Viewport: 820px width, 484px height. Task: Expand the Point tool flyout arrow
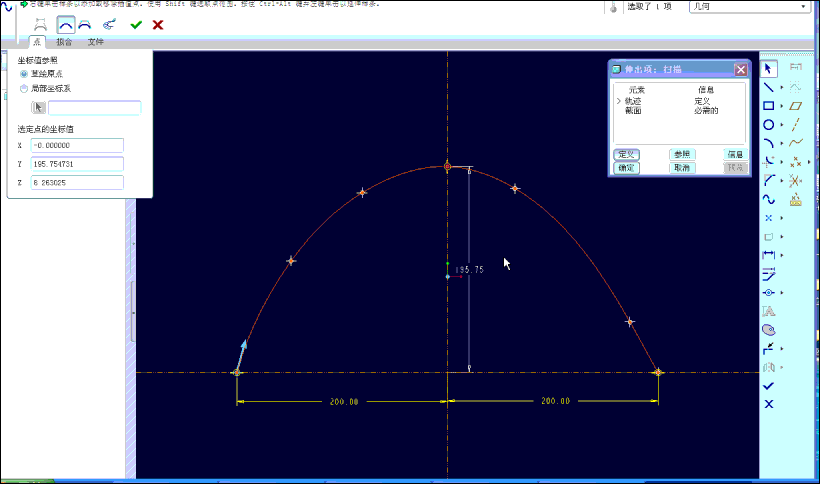(x=782, y=218)
